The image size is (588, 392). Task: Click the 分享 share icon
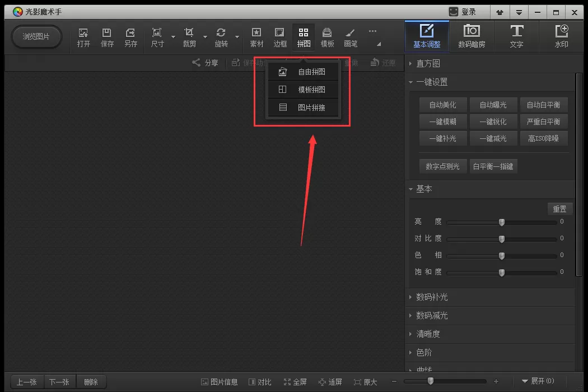[x=205, y=63]
